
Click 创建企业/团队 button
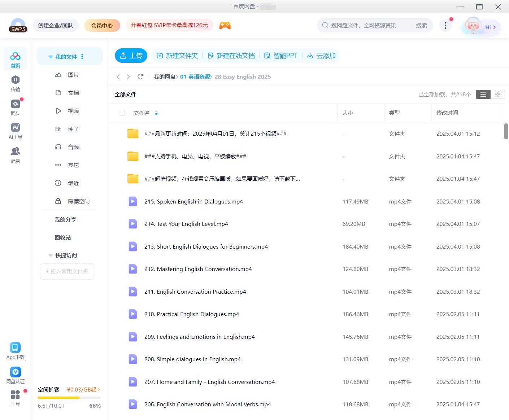point(56,25)
